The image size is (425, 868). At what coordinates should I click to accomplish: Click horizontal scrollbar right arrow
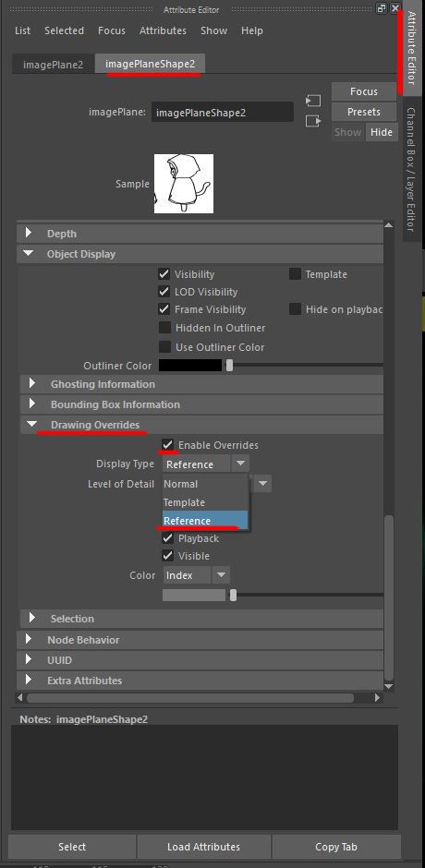377,697
